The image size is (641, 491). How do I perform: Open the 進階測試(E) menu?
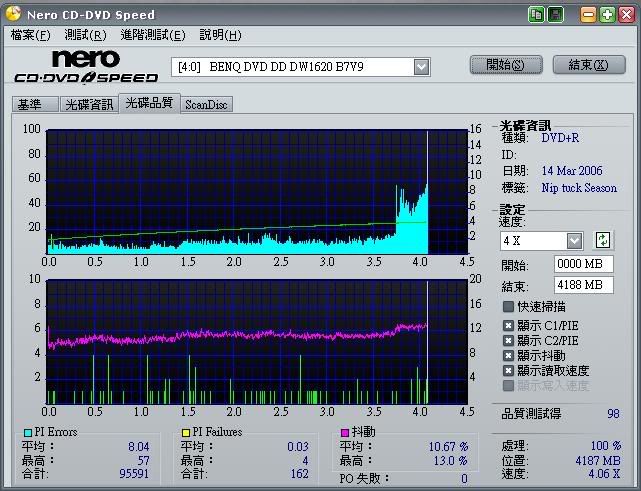152,35
